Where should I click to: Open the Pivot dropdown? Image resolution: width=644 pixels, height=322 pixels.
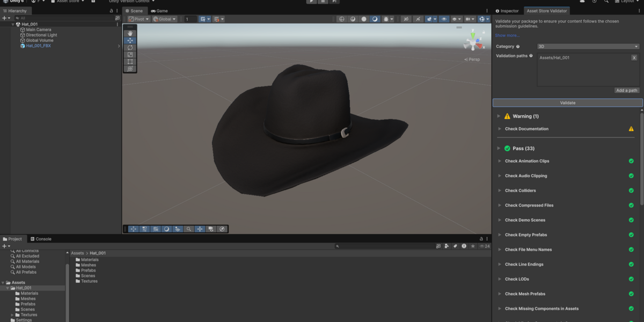pyautogui.click(x=138, y=19)
